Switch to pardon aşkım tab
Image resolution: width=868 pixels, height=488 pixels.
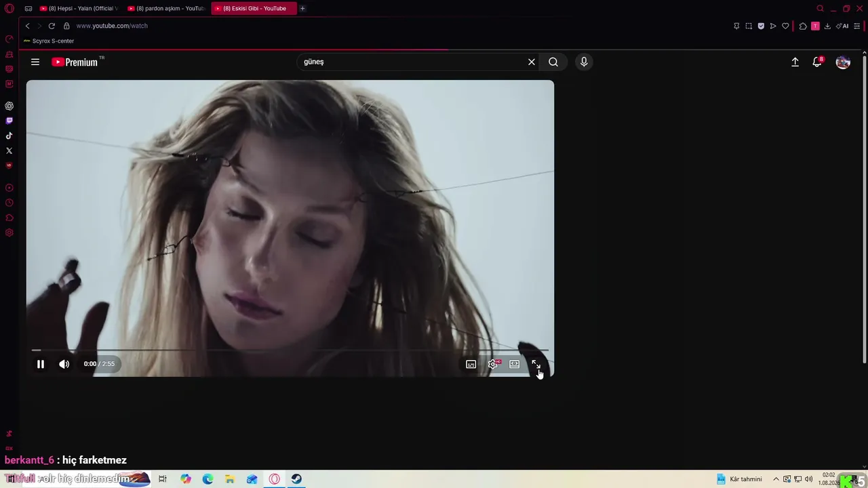coord(167,8)
